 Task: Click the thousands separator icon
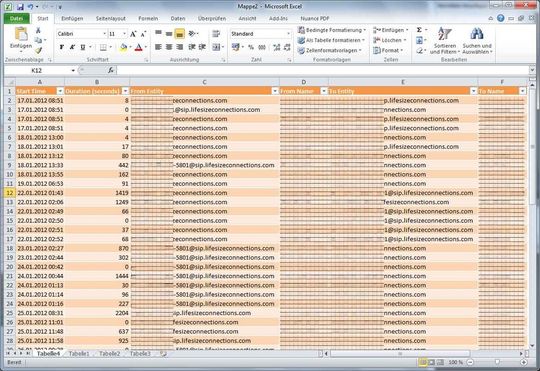262,47
